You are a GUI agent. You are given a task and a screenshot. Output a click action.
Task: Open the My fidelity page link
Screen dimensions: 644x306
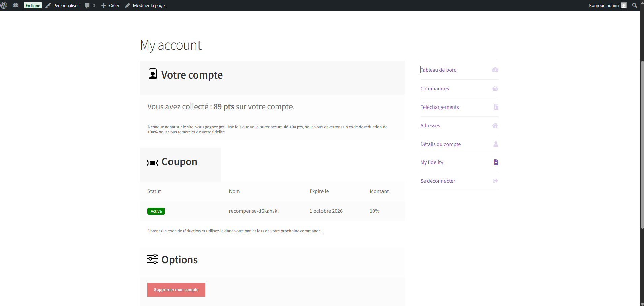coord(432,162)
